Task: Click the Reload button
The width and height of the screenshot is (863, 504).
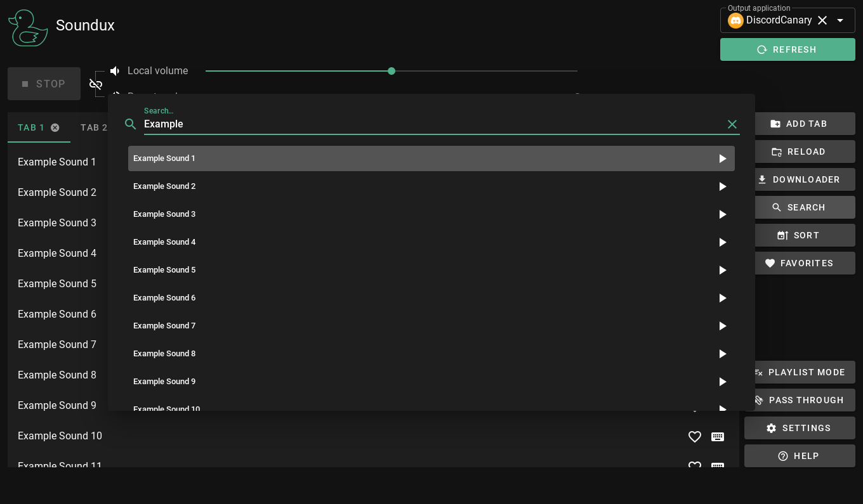Action: click(x=805, y=152)
